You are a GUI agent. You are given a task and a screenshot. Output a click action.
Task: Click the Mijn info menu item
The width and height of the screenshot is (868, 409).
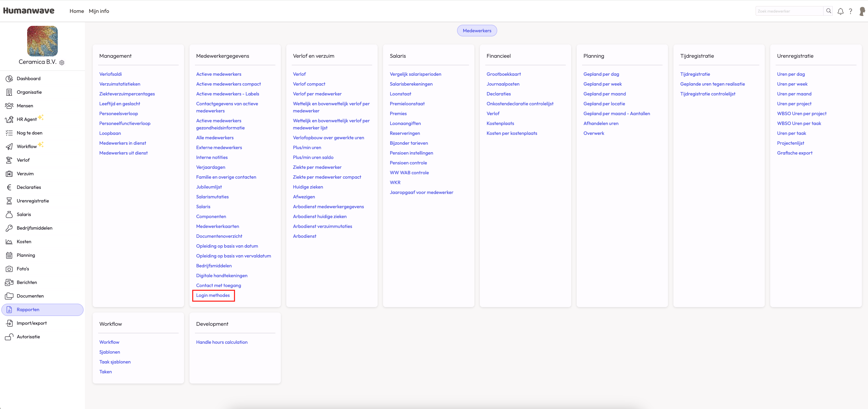[x=99, y=11]
